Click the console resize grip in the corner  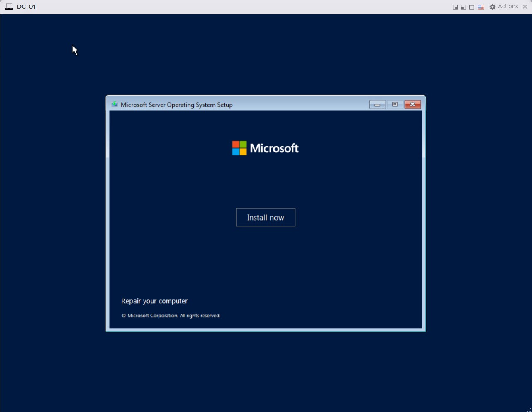529,410
